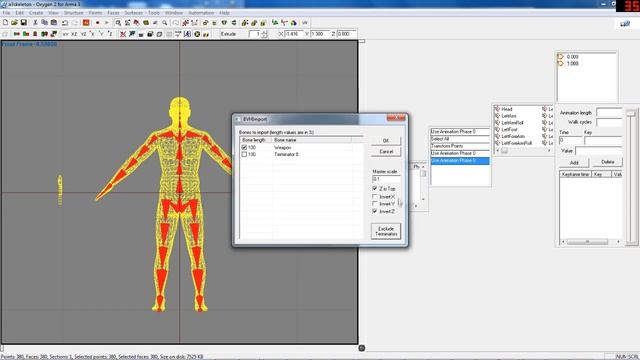This screenshot has width=640, height=360.
Task: Click the XY view axis icon
Action: [x=65, y=34]
